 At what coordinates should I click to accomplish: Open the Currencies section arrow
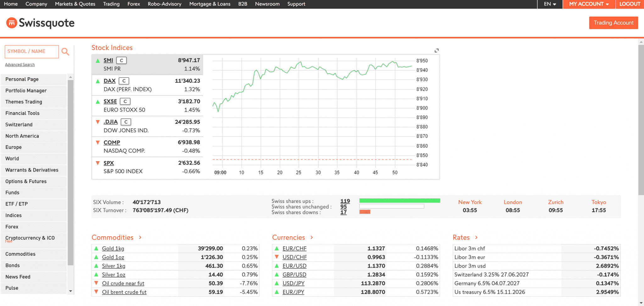point(312,238)
